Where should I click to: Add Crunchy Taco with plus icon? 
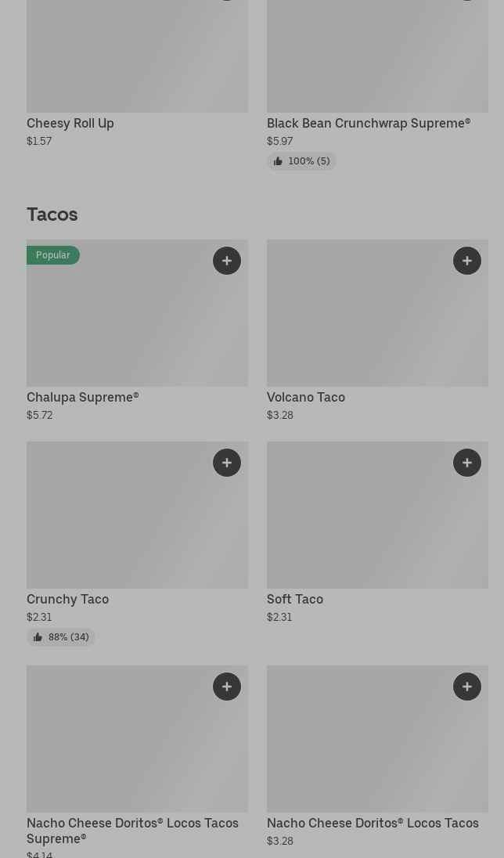(x=226, y=463)
